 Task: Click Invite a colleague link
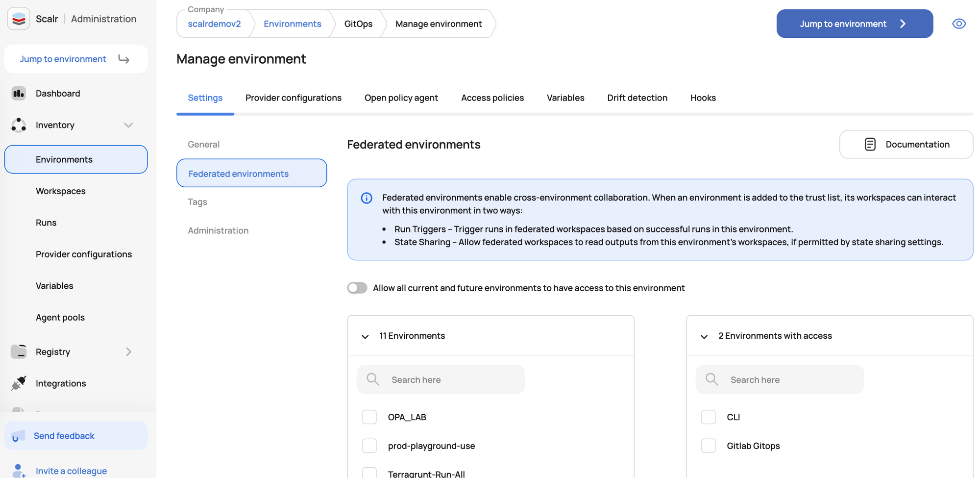pos(71,471)
